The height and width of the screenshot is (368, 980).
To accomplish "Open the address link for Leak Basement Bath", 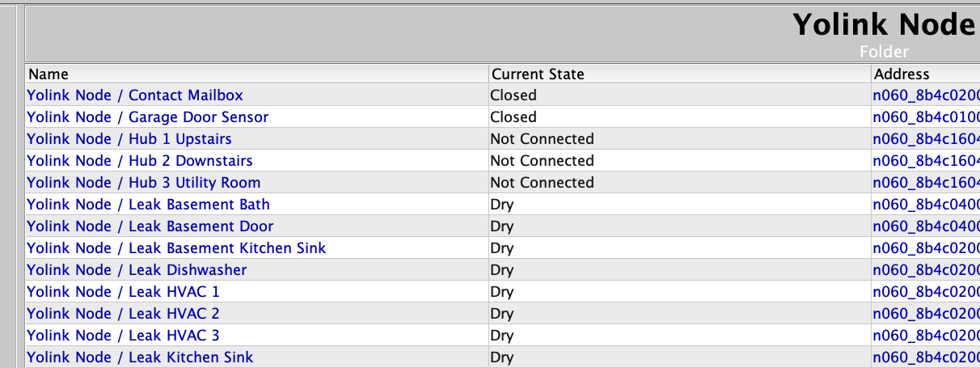I will point(926,205).
